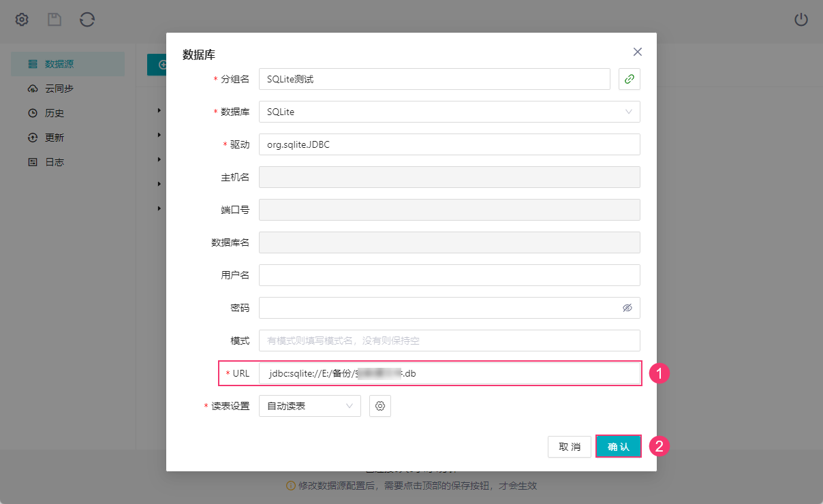
Task: Click the disabled 数据库名 field
Action: point(450,242)
